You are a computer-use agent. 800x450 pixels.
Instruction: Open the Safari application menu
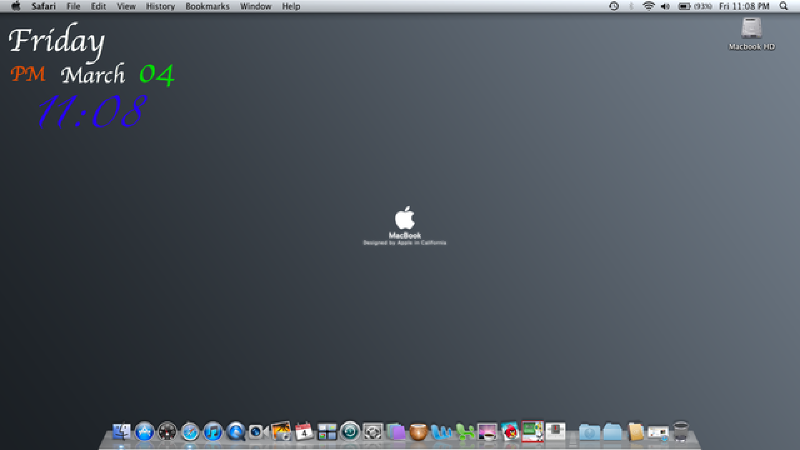43,6
